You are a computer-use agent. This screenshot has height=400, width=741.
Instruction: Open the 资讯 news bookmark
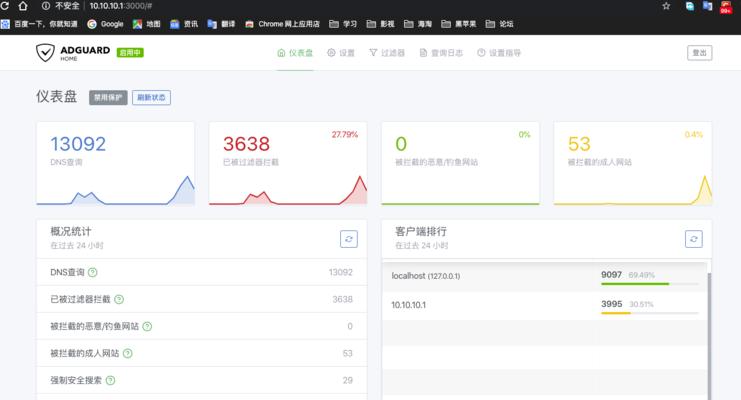tap(184, 24)
